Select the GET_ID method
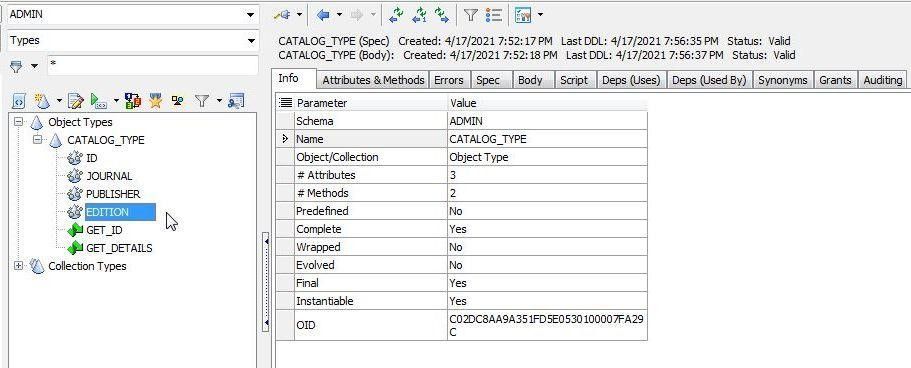The width and height of the screenshot is (911, 368). 104,230
